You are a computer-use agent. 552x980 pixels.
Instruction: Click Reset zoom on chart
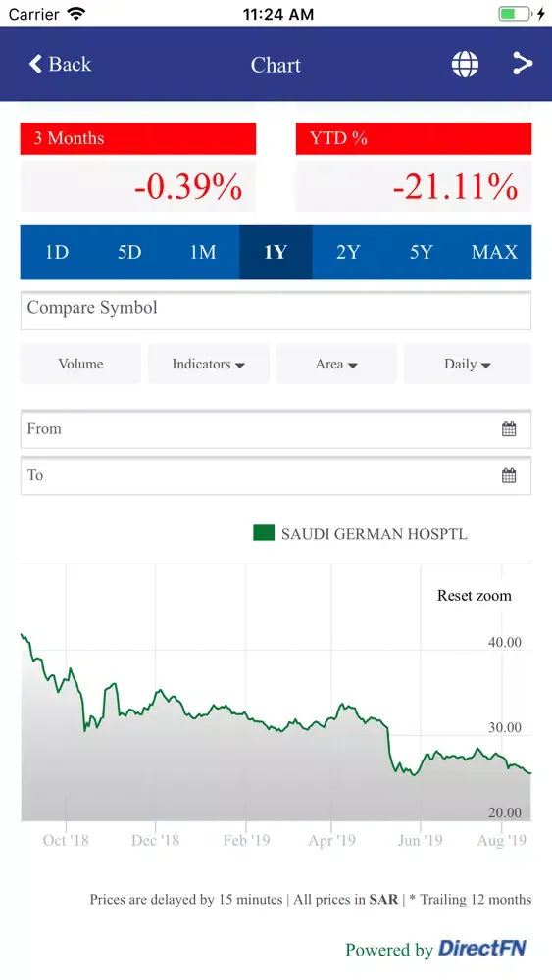click(474, 596)
